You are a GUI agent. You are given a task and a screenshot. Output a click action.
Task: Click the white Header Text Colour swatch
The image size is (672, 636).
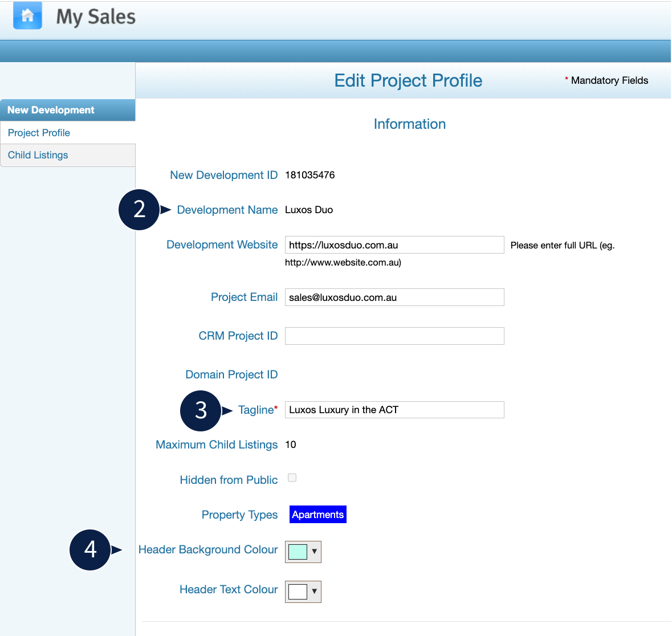click(298, 592)
